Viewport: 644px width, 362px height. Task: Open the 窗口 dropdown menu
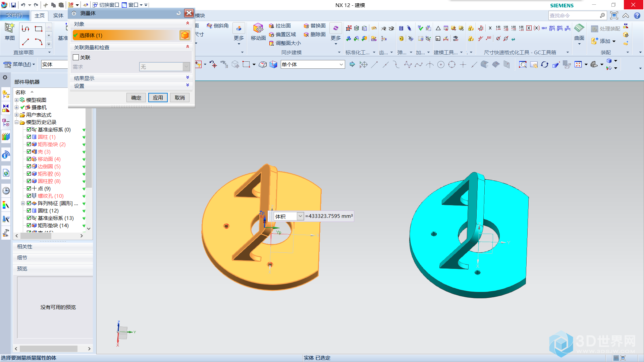132,5
